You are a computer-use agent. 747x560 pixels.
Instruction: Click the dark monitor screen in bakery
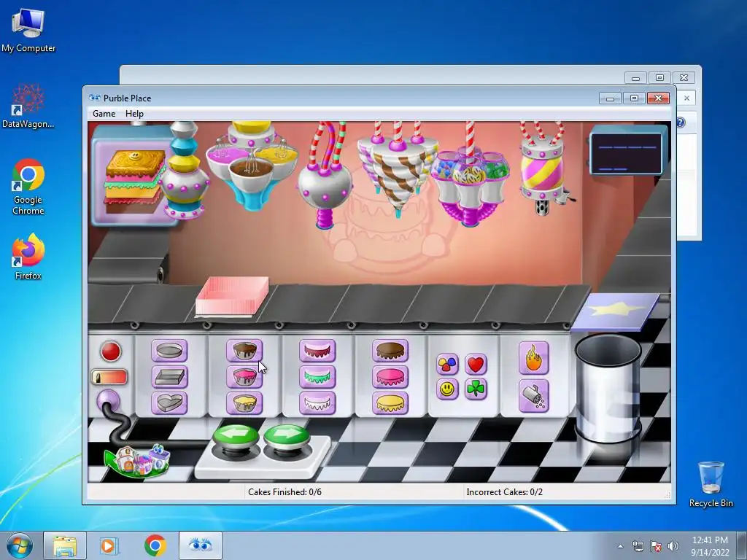(x=628, y=153)
